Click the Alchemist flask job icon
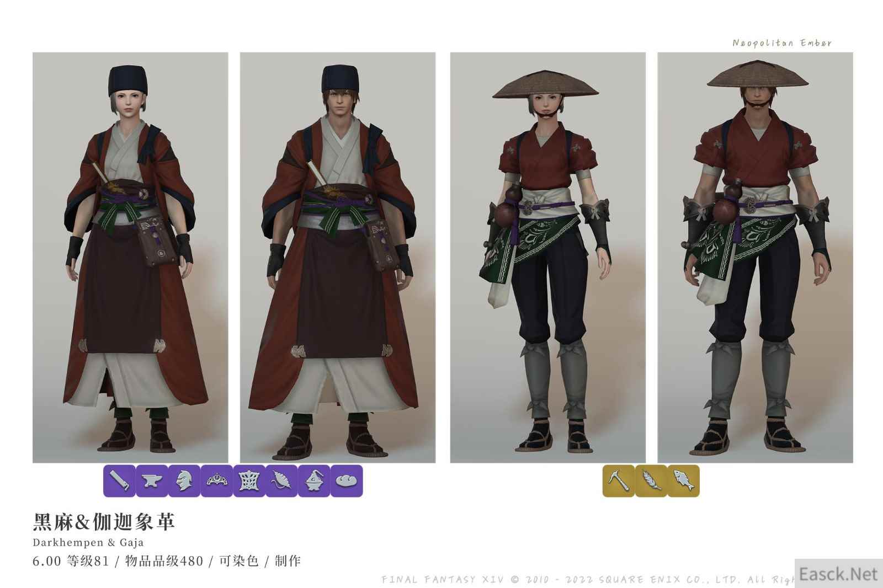The height and width of the screenshot is (588, 883). pyautogui.click(x=314, y=480)
